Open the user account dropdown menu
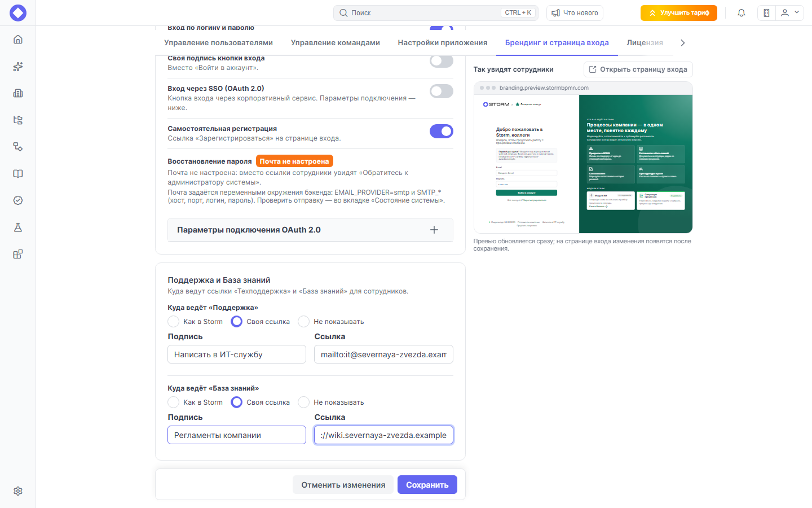The width and height of the screenshot is (812, 508). (x=789, y=13)
